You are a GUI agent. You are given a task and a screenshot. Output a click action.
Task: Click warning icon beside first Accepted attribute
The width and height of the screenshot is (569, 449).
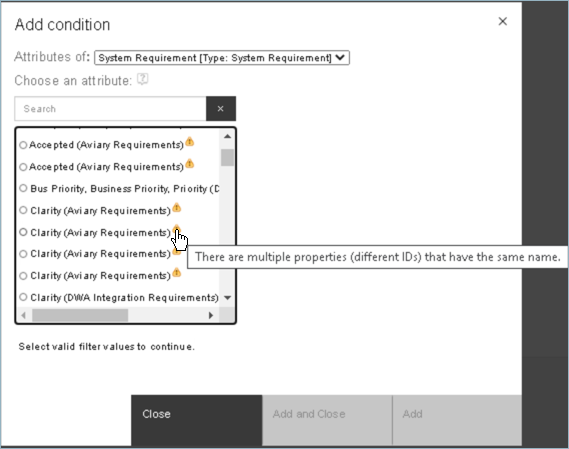click(189, 142)
